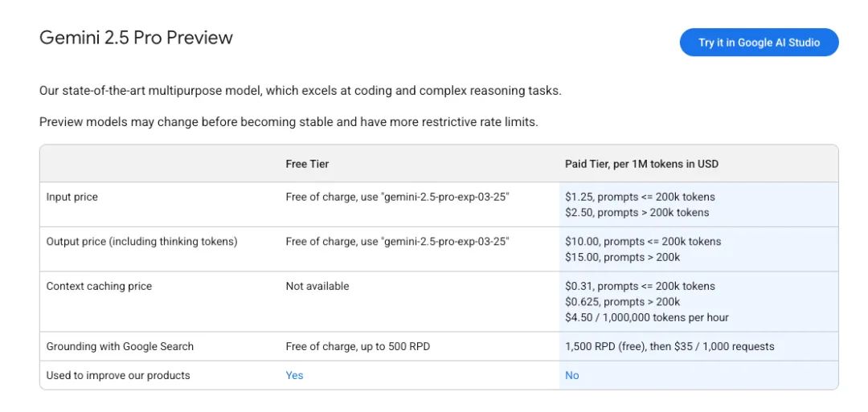Click the Input price row label

(x=72, y=197)
